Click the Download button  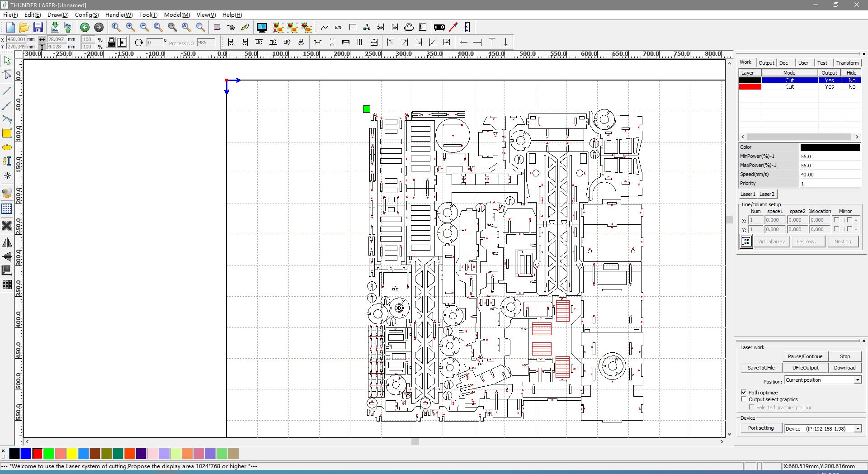click(844, 368)
